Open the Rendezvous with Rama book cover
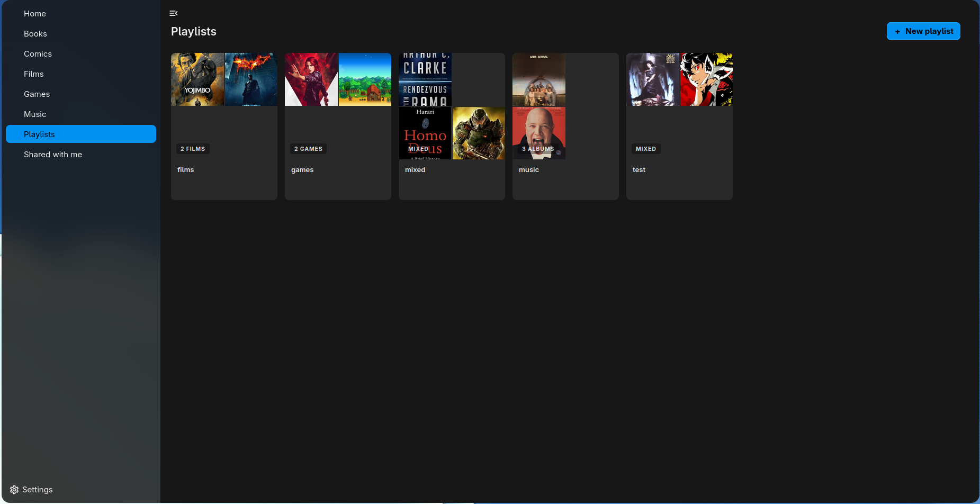This screenshot has height=504, width=980. tap(425, 79)
